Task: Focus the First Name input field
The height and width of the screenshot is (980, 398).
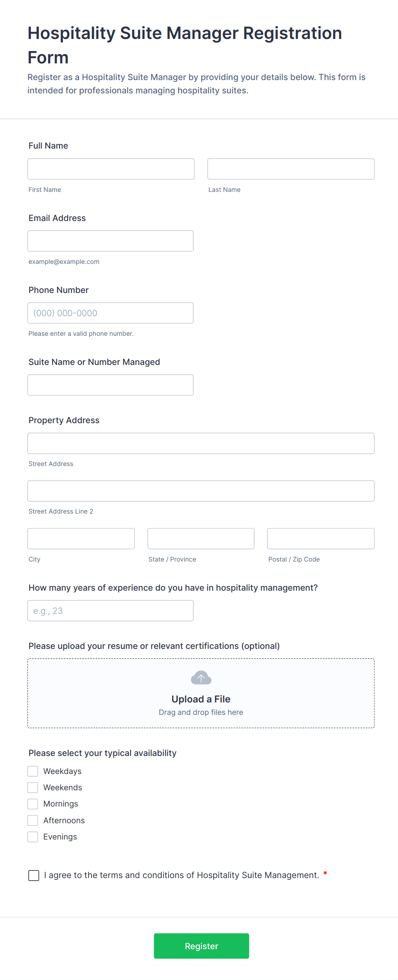Action: click(x=111, y=169)
